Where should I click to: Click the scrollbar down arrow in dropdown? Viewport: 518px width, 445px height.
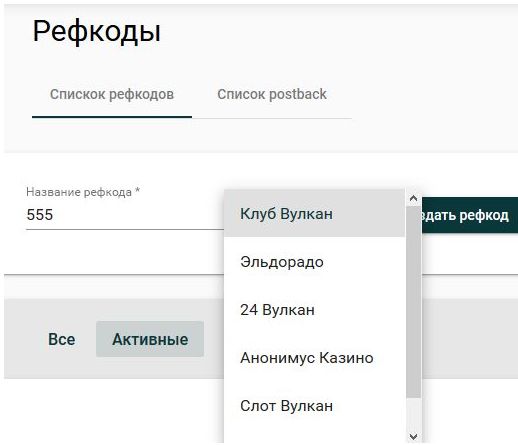(x=413, y=436)
